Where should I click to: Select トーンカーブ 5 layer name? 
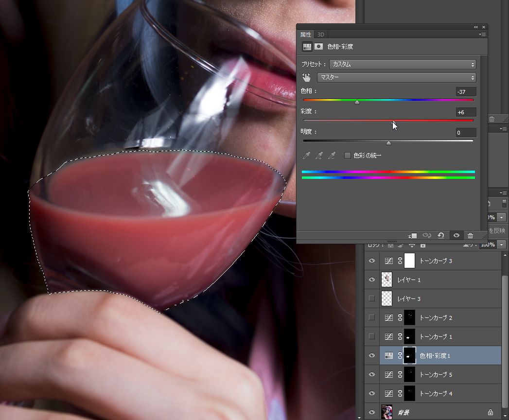click(436, 375)
